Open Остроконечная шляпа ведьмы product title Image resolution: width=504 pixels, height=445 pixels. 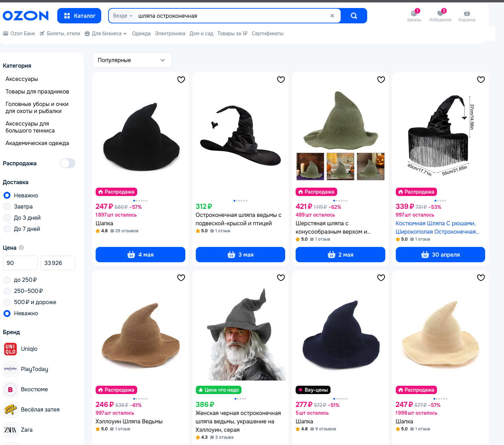[239, 219]
